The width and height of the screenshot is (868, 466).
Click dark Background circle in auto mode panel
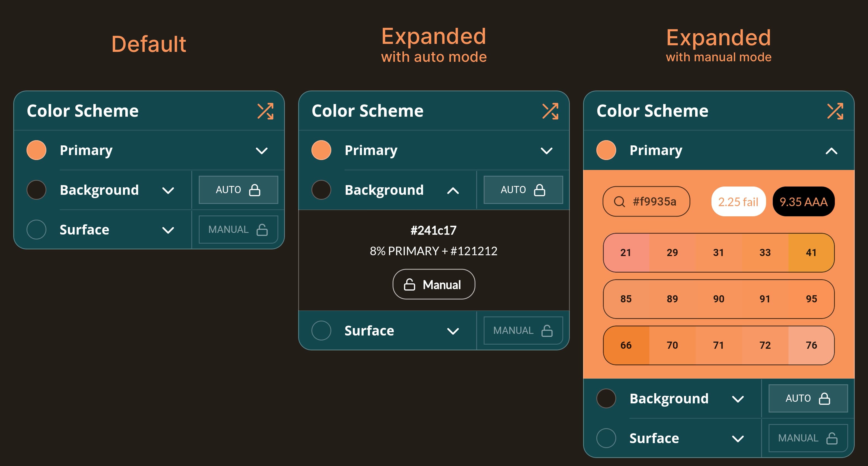point(321,190)
